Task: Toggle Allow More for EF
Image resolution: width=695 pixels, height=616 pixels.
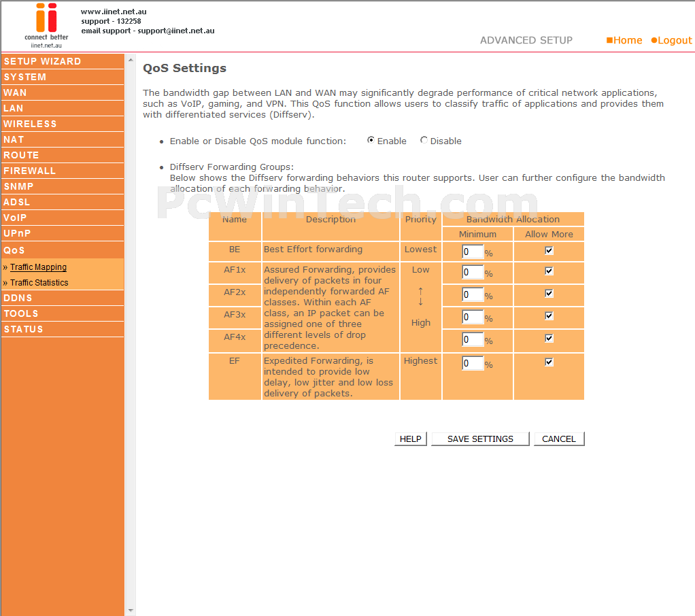Action: [x=549, y=362]
